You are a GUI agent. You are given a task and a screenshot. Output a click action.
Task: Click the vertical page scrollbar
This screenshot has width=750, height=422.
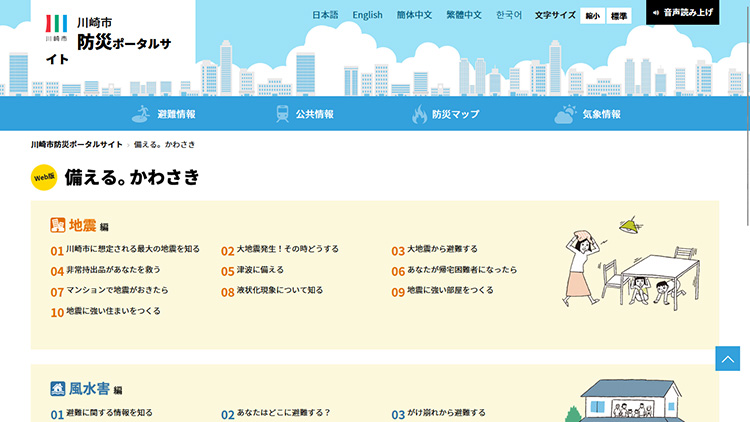click(744, 200)
